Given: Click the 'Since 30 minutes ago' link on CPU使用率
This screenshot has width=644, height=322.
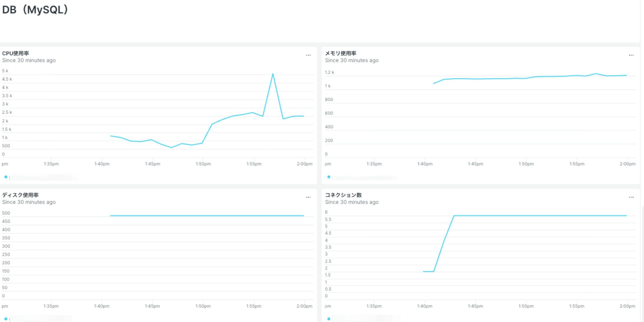Looking at the screenshot, I should (29, 60).
